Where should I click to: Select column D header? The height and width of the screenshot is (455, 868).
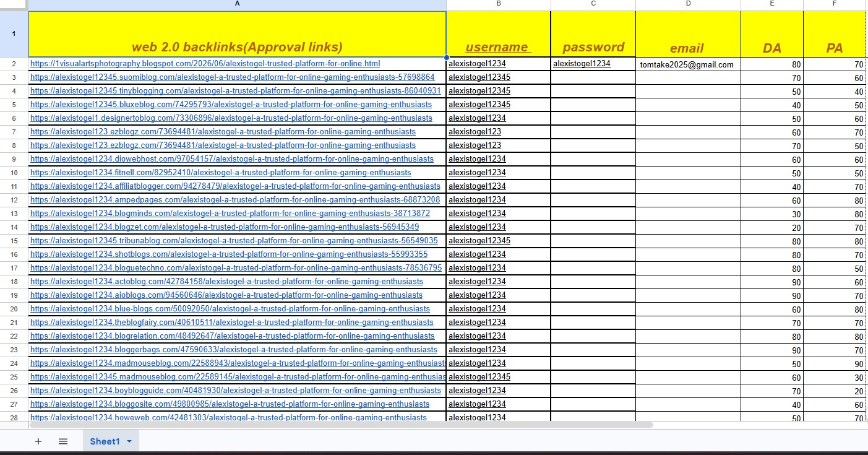click(688, 5)
